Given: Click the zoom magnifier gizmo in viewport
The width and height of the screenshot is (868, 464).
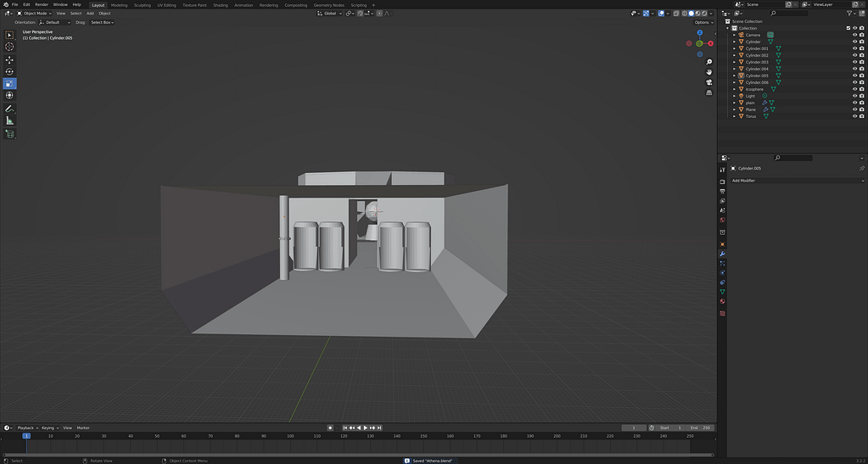Looking at the screenshot, I should [x=708, y=61].
